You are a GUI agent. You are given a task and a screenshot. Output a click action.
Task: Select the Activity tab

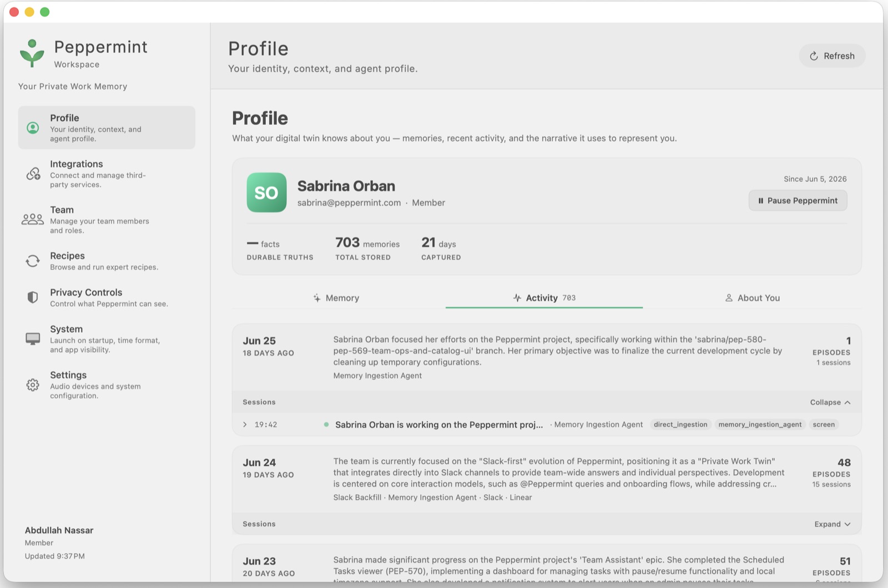(x=544, y=298)
